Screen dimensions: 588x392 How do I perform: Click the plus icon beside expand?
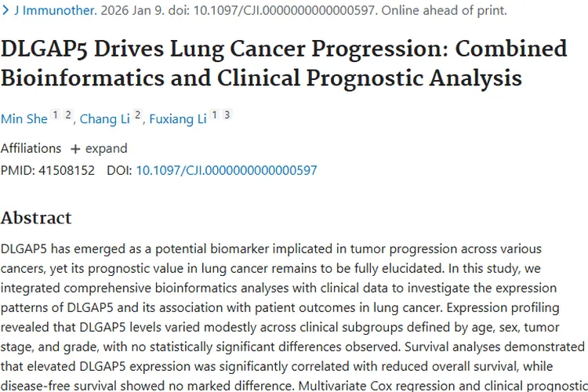click(75, 148)
